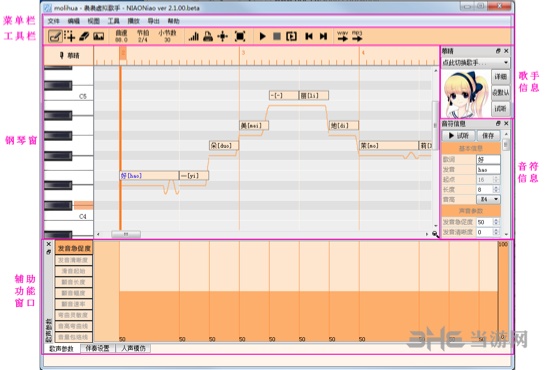
Task: Export the song as MP3
Action: (x=357, y=36)
